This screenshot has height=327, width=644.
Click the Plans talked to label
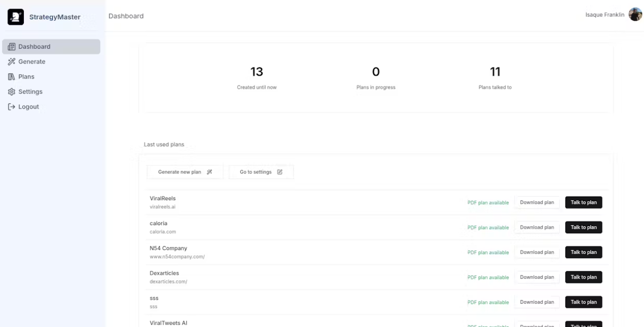click(495, 87)
